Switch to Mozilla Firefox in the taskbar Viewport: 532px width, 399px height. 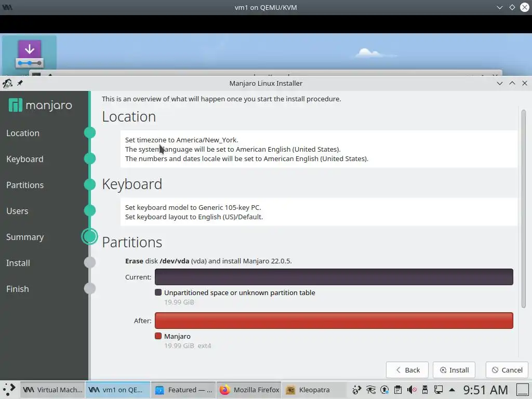coord(249,390)
